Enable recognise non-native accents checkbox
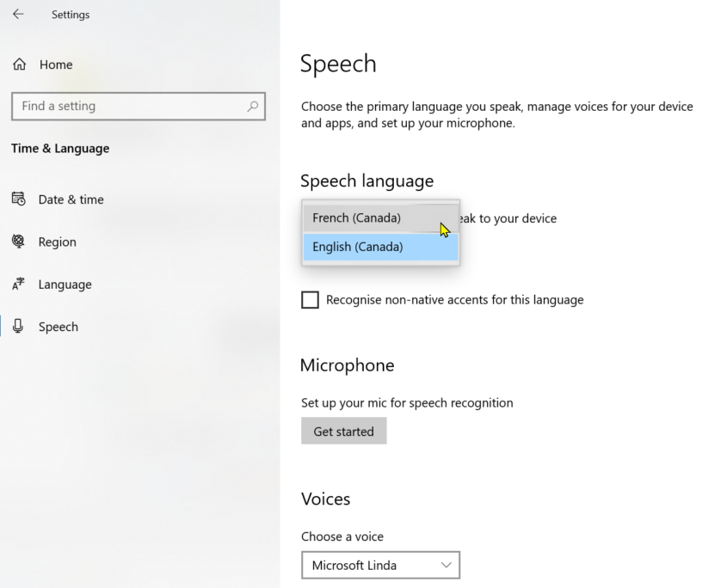The image size is (727, 588). coord(310,299)
